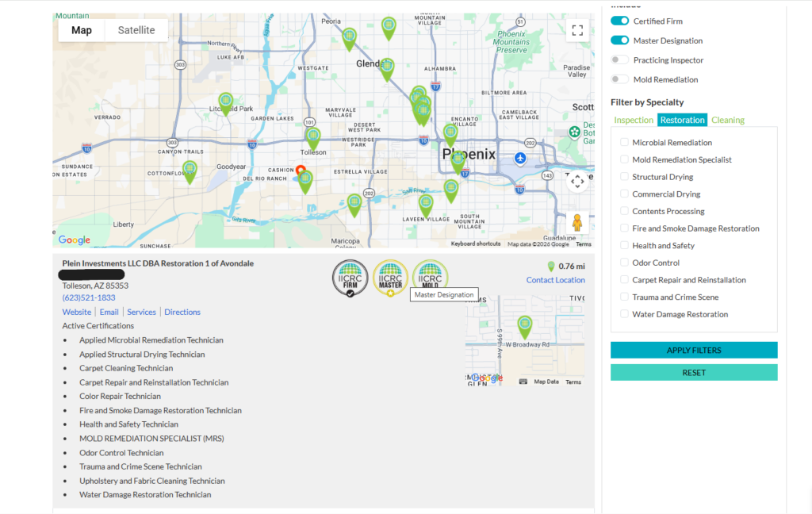
Task: Check the Mold Remediation Specialist checkbox
Action: coord(624,159)
